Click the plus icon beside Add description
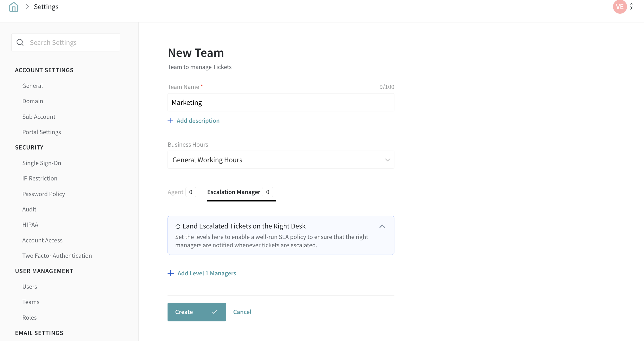 click(x=170, y=121)
